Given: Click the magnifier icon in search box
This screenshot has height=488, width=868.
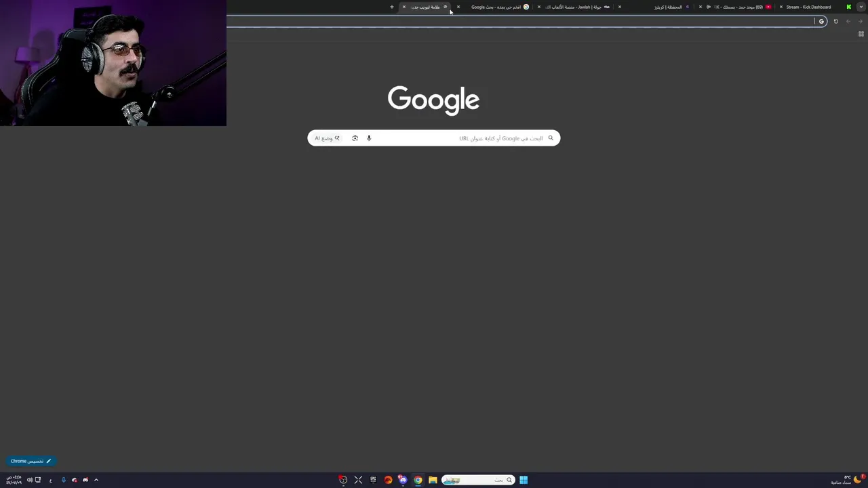Looking at the screenshot, I should click(551, 138).
